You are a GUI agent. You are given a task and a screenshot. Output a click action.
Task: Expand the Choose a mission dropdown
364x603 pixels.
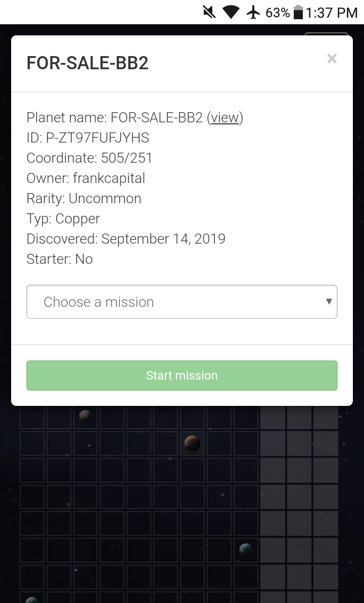click(x=182, y=302)
